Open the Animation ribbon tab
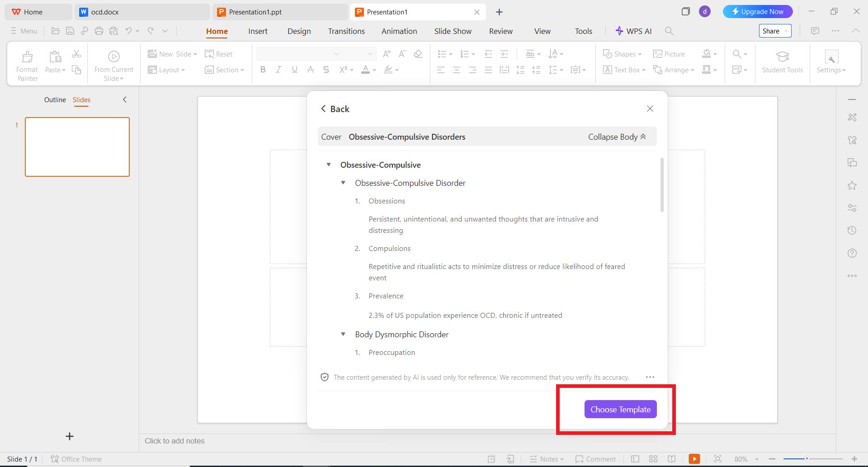Viewport: 868px width, 467px height. pos(399,31)
